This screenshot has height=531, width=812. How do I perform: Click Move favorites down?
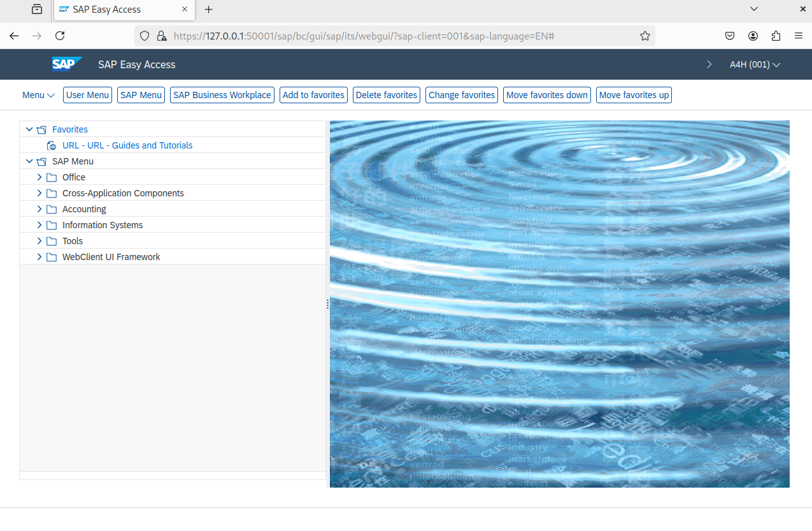(547, 95)
